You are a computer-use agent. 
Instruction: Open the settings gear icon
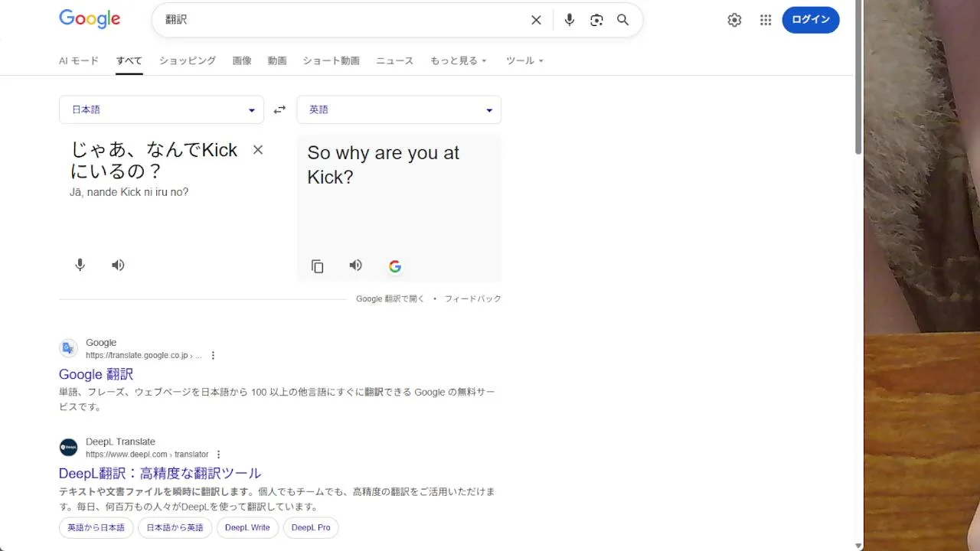tap(734, 20)
